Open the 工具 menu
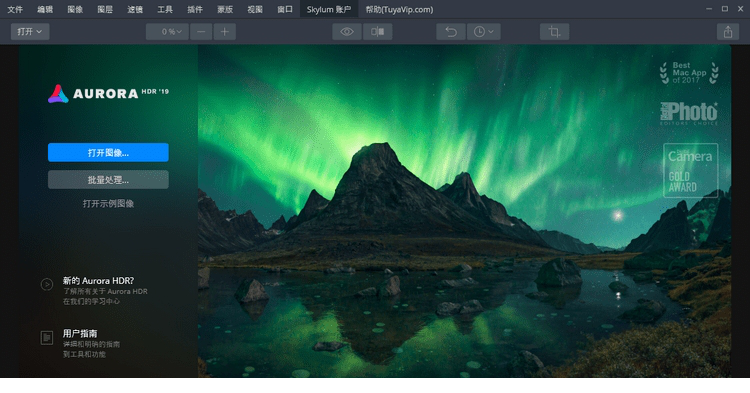Image resolution: width=750 pixels, height=393 pixels. 165,9
